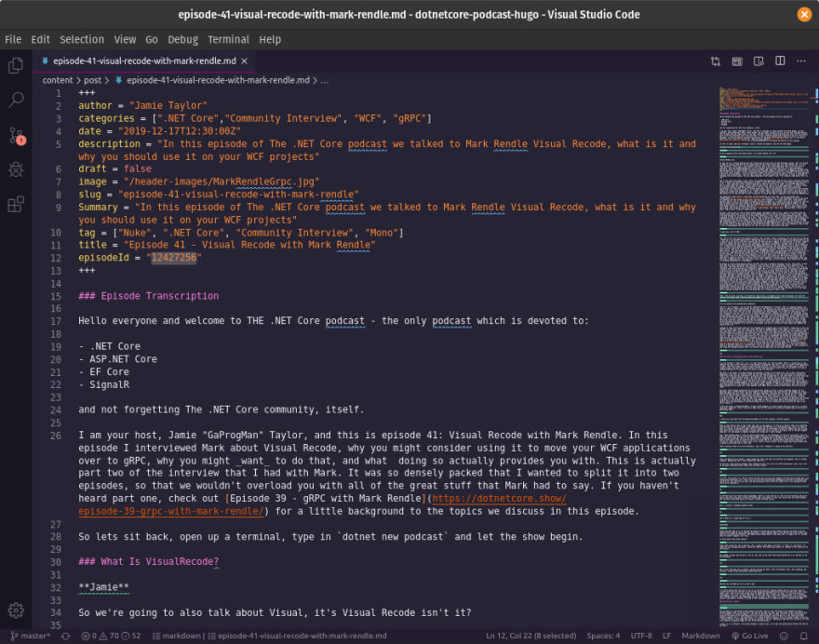Click the What Is VisualRecode? heading
The height and width of the screenshot is (644, 819).
148,561
